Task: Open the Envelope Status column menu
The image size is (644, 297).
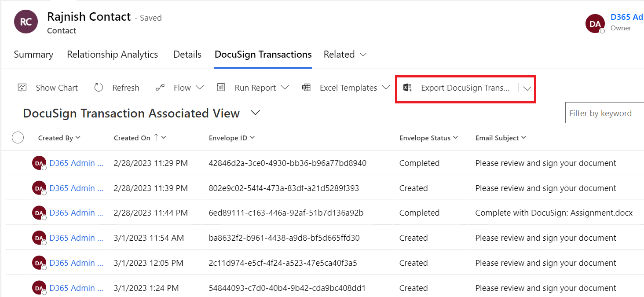Action: 455,138
